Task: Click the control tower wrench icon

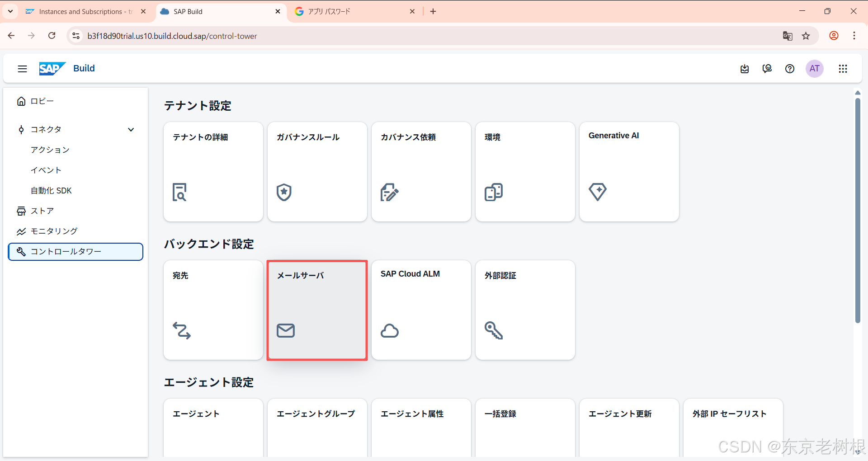Action: (x=21, y=252)
